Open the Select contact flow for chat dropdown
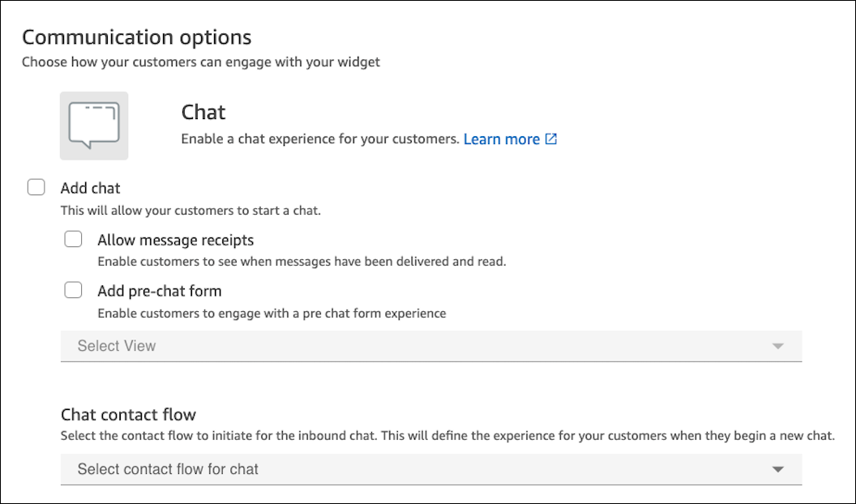The height and width of the screenshot is (504, 856). [430, 468]
